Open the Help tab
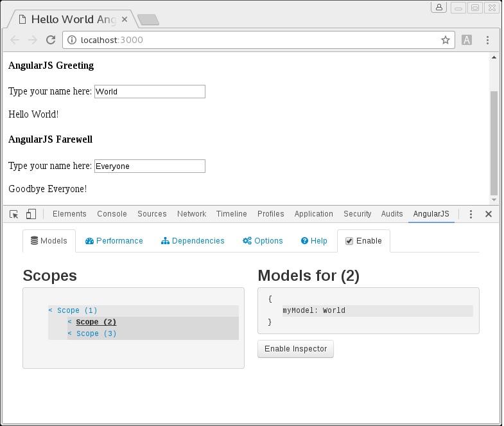 pyautogui.click(x=314, y=241)
